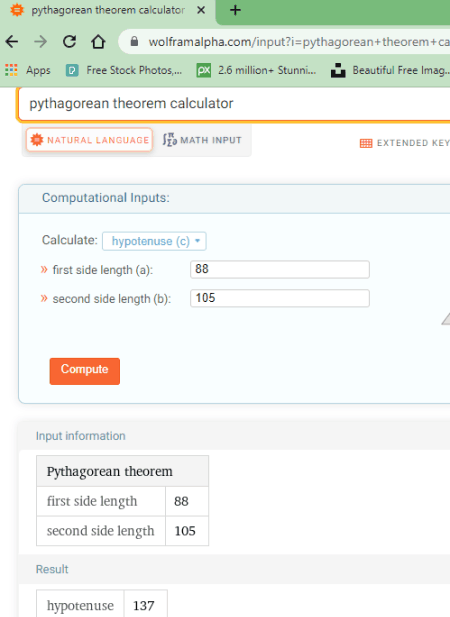Switch to Math Input mode
450x617 pixels.
coord(202,140)
